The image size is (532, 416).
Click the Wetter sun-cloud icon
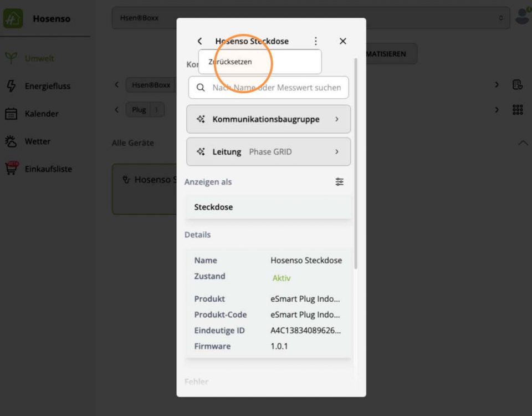tap(11, 141)
